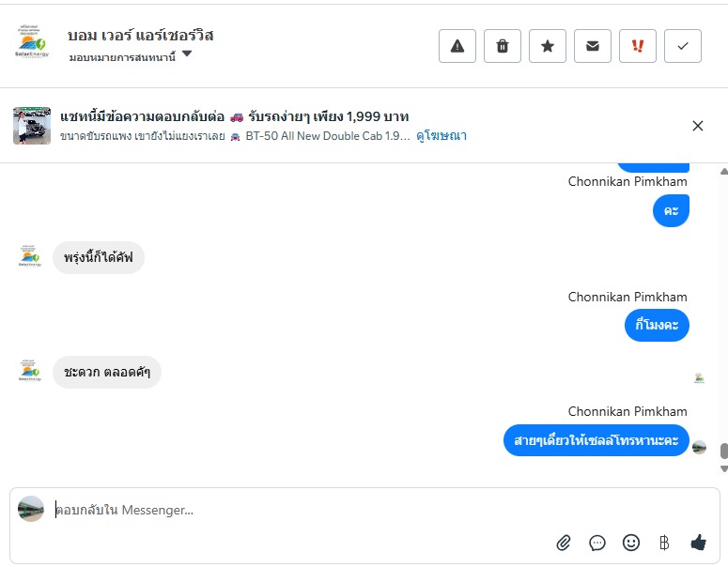Click the red exclamation priority icon
This screenshot has width=728, height=567.
coord(638,46)
